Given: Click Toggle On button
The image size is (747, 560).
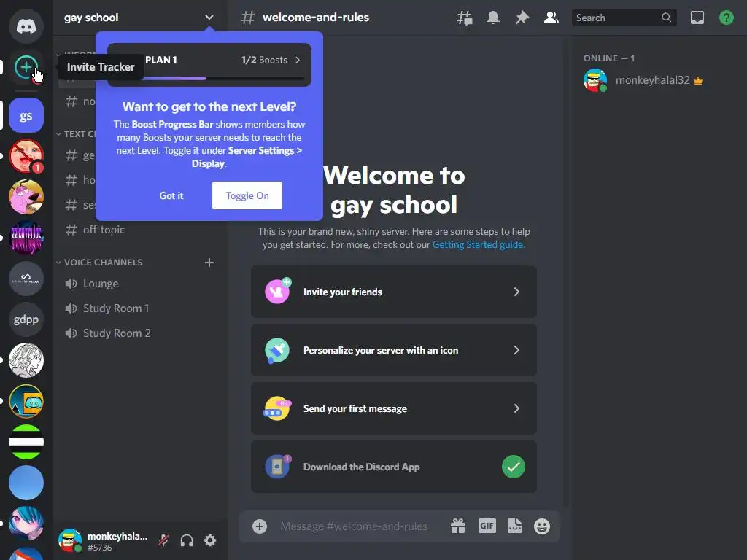Looking at the screenshot, I should (x=247, y=195).
